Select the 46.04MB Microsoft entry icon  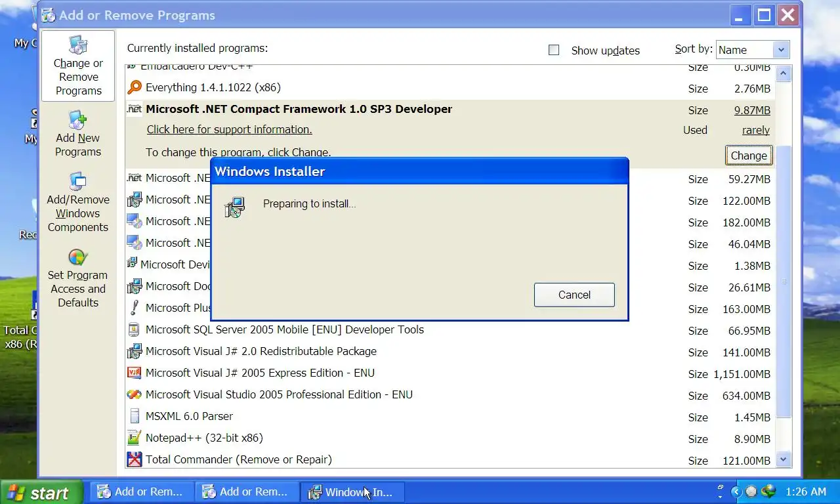coord(134,243)
